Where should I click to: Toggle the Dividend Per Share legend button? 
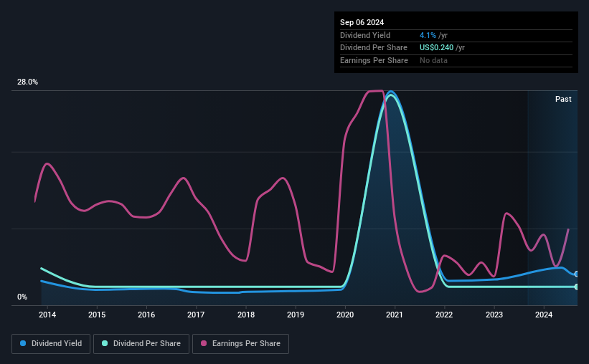pos(141,344)
